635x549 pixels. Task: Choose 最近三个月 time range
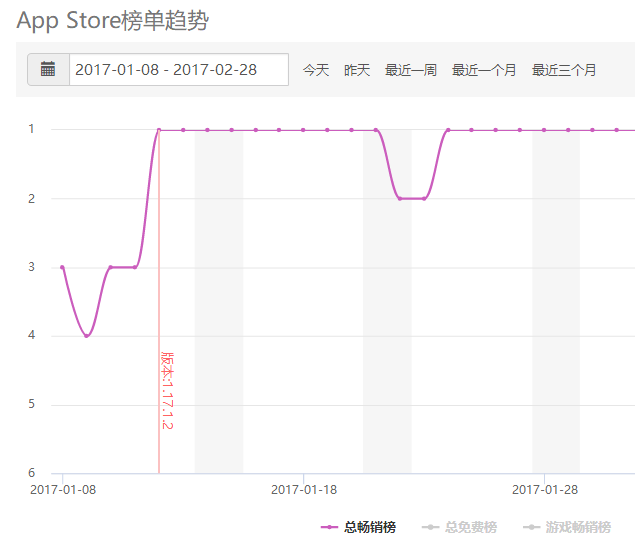point(564,70)
